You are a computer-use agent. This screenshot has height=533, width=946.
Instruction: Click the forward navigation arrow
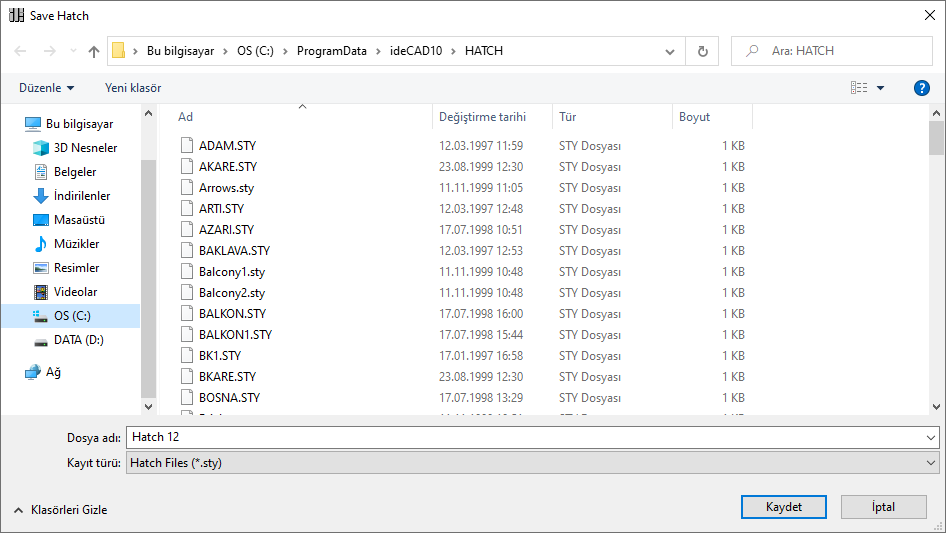click(49, 51)
